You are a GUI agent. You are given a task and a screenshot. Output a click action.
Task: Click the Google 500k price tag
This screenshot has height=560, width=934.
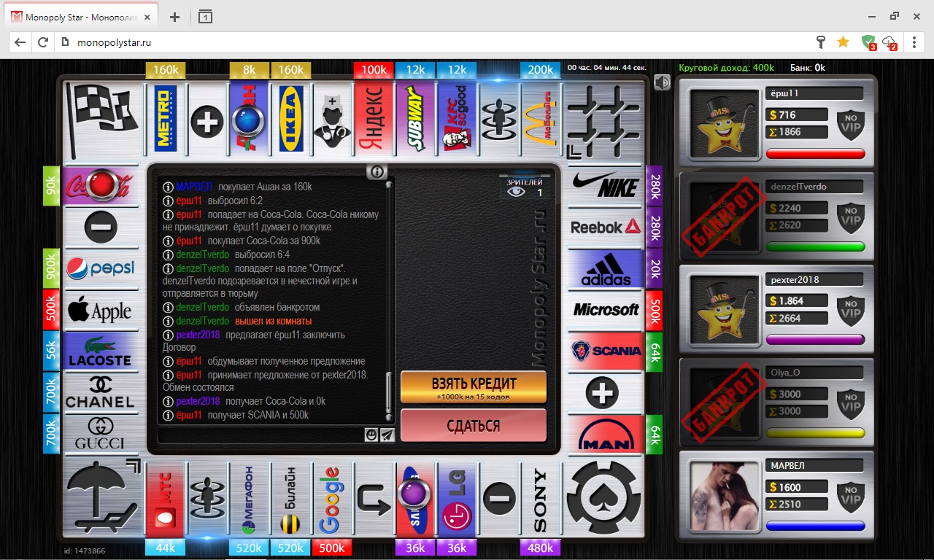(x=332, y=548)
